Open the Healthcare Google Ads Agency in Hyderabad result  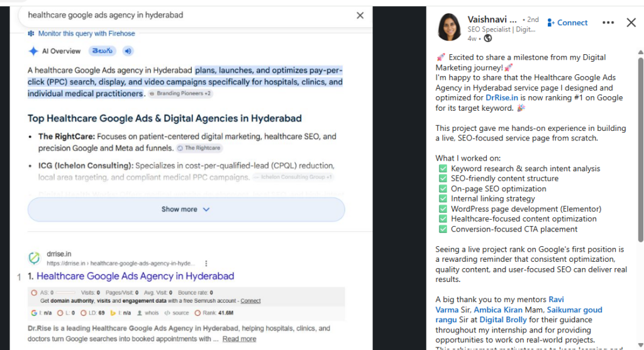(x=135, y=276)
